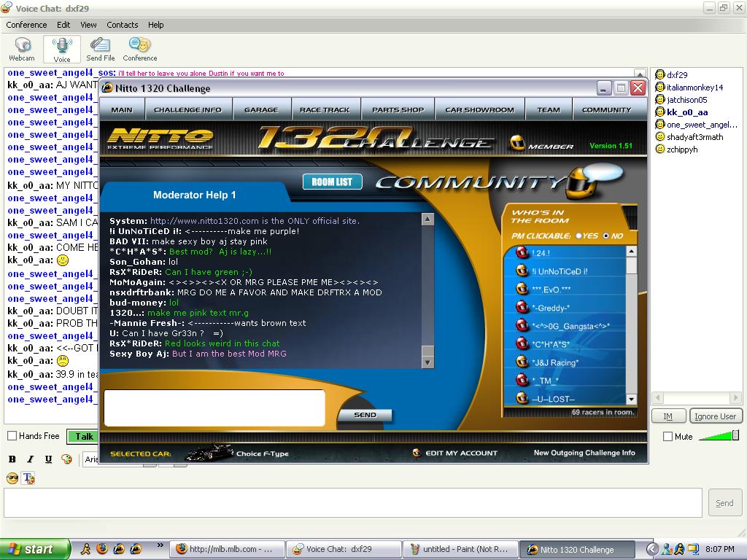Click the helmet icon next to *J&J Racing*
The width and height of the screenshot is (747, 560).
[522, 361]
